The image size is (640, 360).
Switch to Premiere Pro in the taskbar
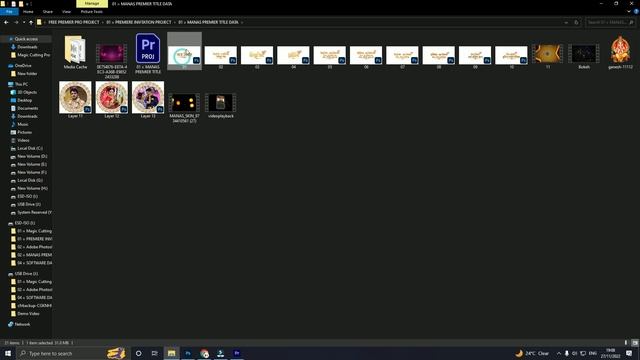[x=237, y=353]
